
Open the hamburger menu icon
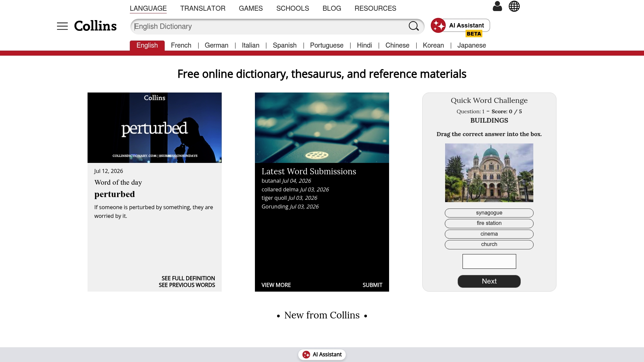[62, 26]
